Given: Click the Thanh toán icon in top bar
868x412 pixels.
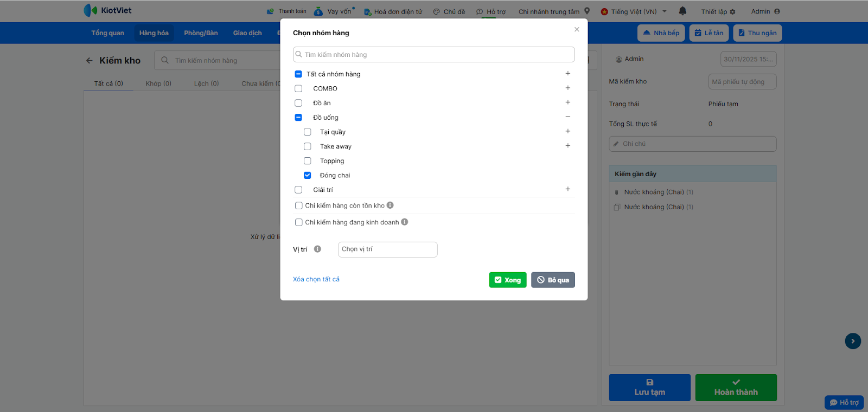Looking at the screenshot, I should tap(270, 11).
